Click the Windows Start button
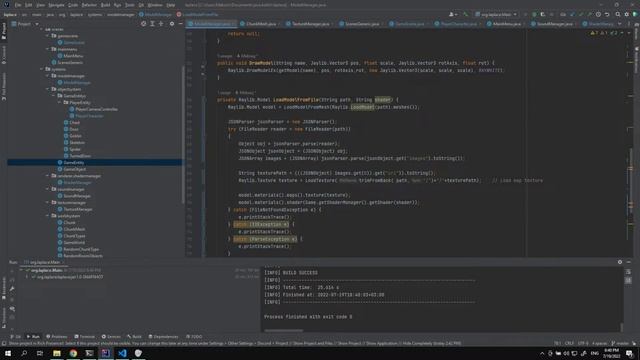Viewport: 640px width, 360px height. point(8,353)
